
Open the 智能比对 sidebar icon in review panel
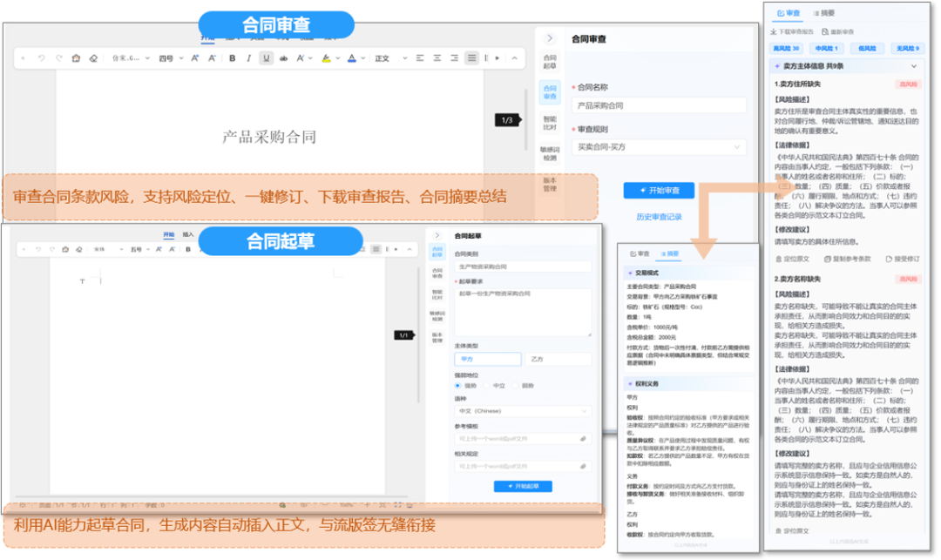pyautogui.click(x=550, y=123)
